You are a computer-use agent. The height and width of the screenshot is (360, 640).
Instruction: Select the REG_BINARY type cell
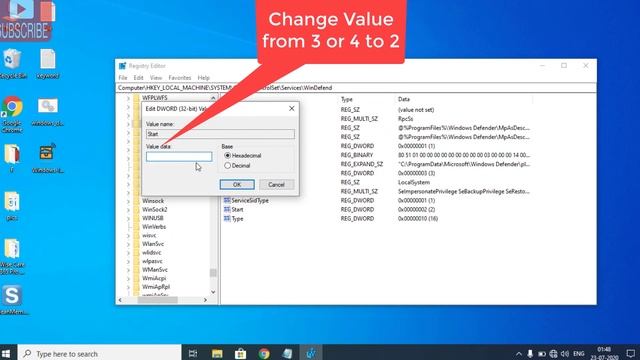[x=357, y=155]
